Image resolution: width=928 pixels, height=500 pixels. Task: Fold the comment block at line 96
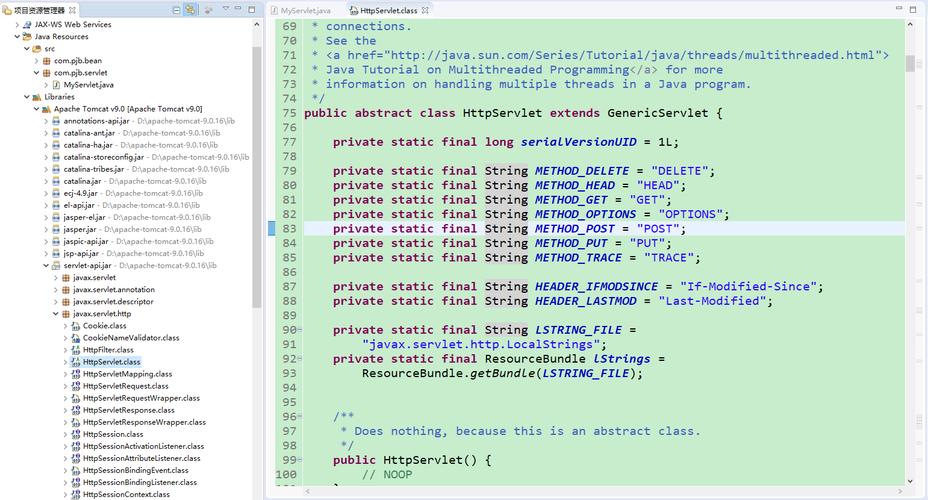click(x=300, y=417)
